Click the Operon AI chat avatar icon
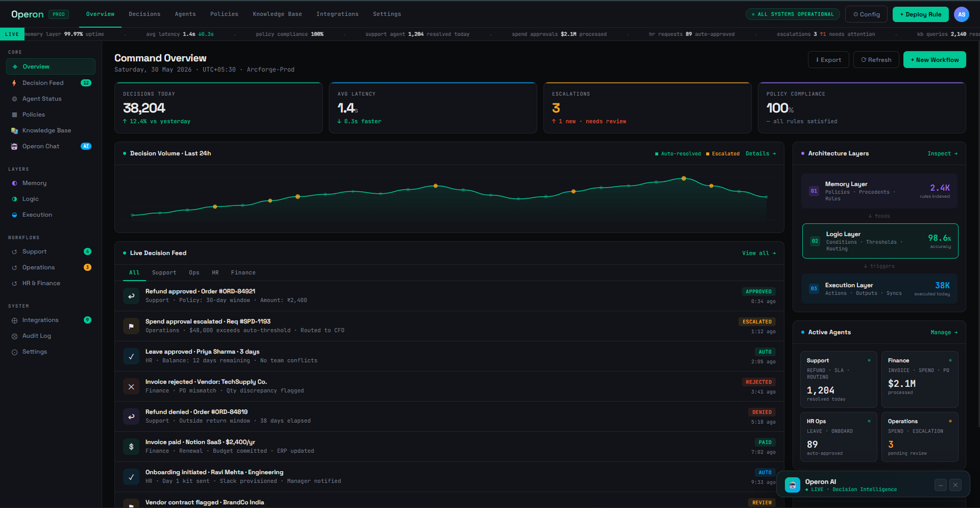This screenshot has height=508, width=980. point(793,485)
